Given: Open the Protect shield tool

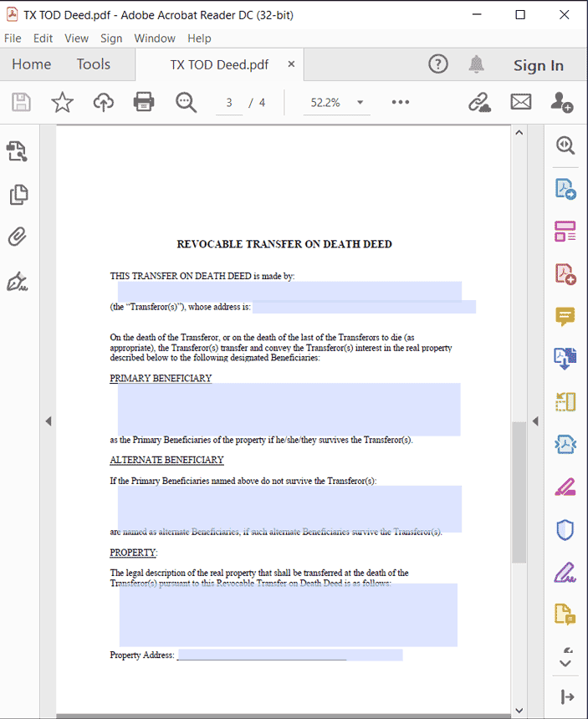Looking at the screenshot, I should click(x=565, y=530).
